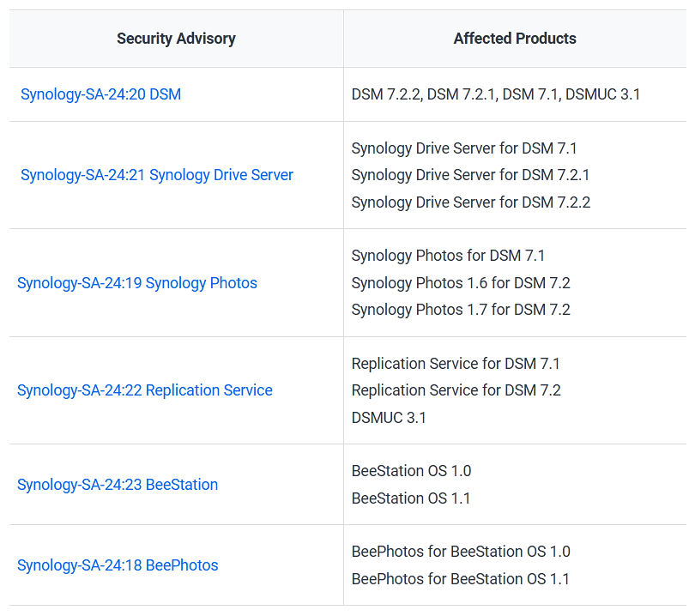Click the Security Advisory column header

pos(176,39)
